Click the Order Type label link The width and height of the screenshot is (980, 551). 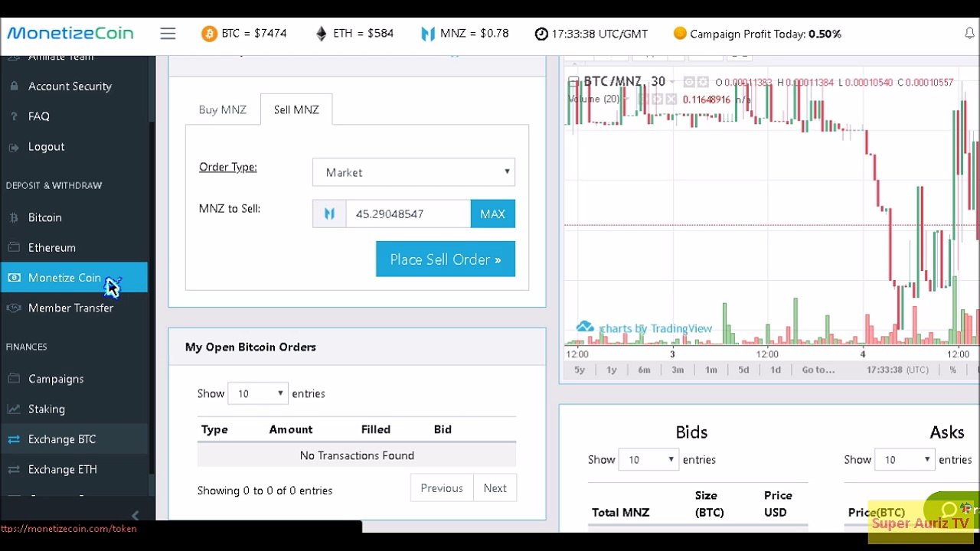[x=228, y=167]
